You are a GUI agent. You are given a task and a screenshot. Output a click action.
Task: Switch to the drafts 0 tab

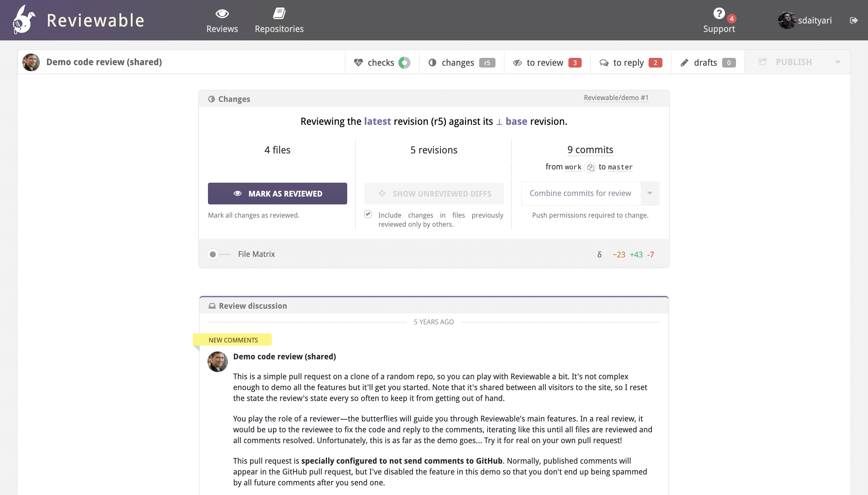coord(707,61)
